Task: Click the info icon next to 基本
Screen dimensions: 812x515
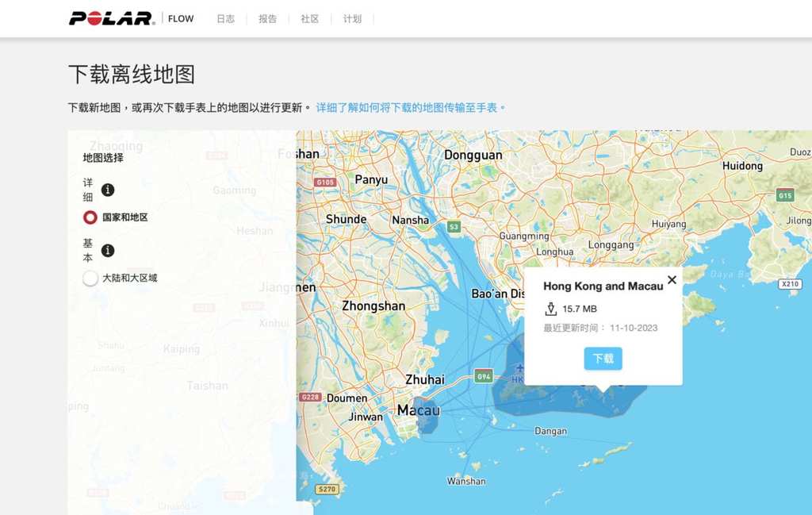Action: coord(108,251)
